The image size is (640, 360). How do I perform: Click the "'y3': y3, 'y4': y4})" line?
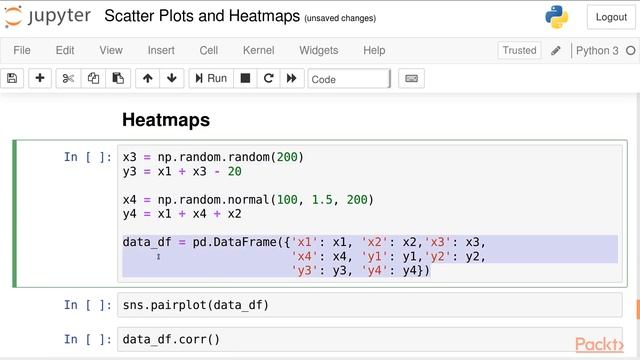point(361,271)
